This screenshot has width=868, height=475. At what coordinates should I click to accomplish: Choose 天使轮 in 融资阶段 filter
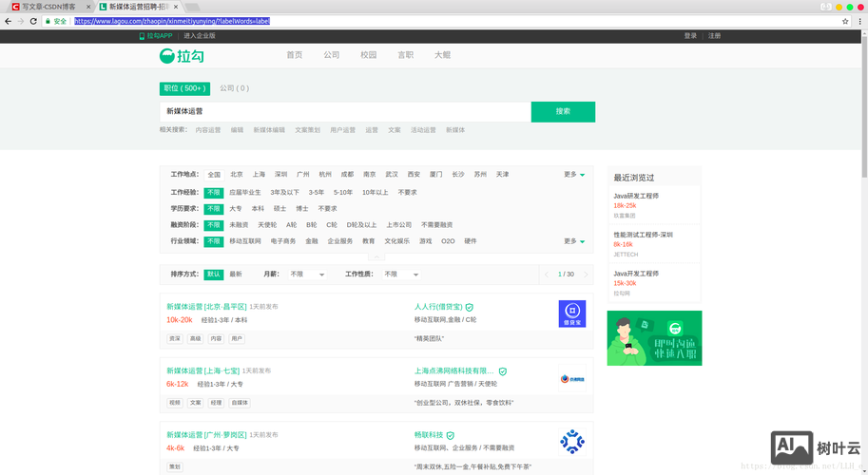pyautogui.click(x=267, y=225)
